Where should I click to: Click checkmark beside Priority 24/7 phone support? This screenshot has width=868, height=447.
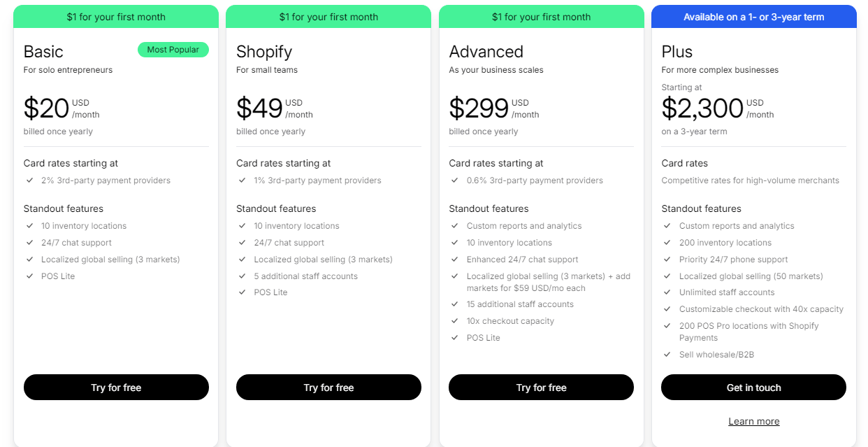coord(667,259)
